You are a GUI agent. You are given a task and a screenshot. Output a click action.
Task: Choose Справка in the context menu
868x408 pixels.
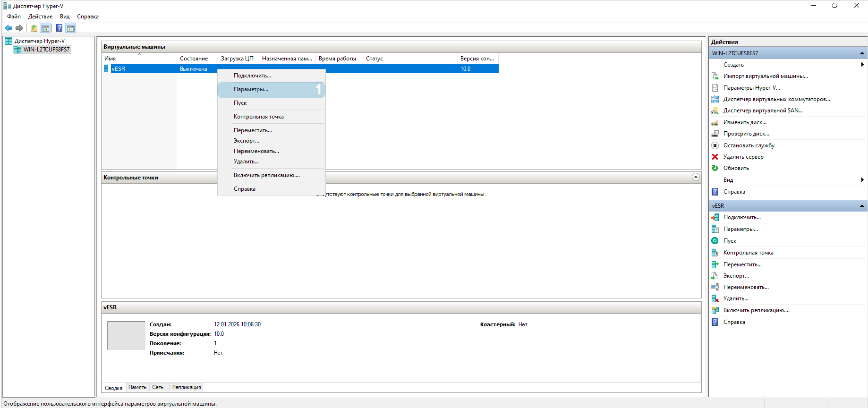[x=272, y=189]
